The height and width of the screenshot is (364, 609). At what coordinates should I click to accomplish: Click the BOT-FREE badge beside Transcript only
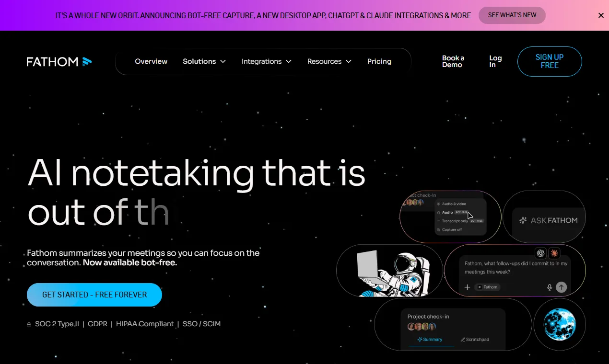tap(477, 221)
